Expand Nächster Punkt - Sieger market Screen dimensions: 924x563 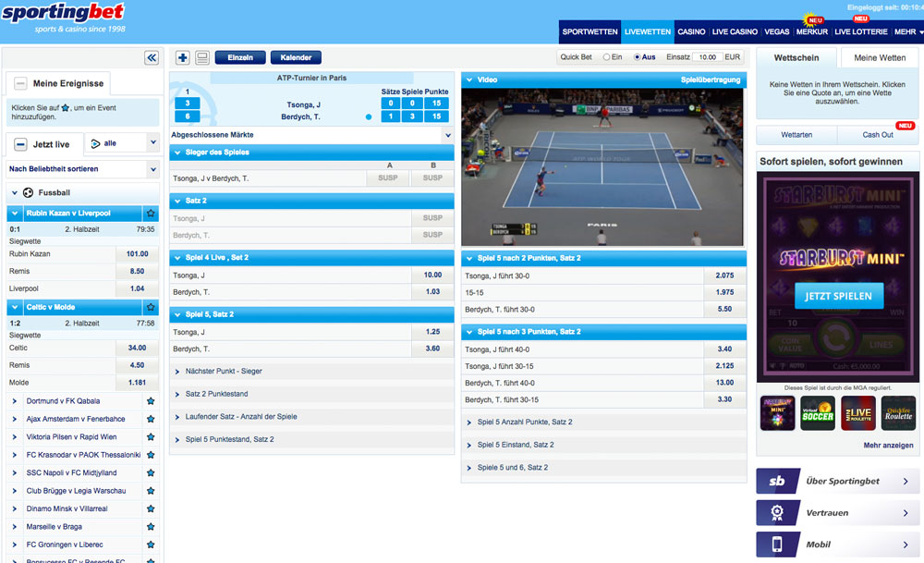tap(177, 372)
